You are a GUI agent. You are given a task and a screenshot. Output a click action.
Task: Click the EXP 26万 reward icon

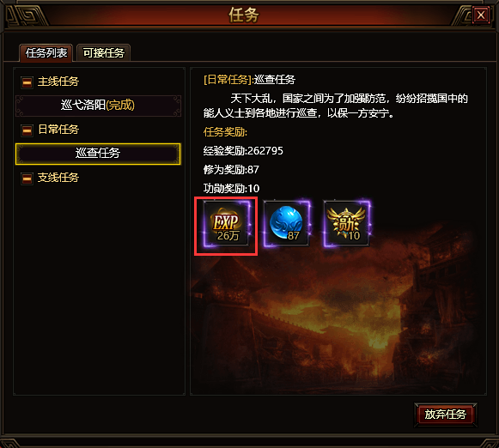pos(226,225)
